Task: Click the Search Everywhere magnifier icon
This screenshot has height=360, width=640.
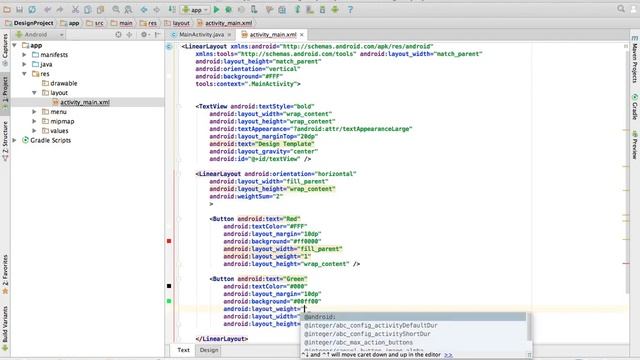Action: pos(621,9)
